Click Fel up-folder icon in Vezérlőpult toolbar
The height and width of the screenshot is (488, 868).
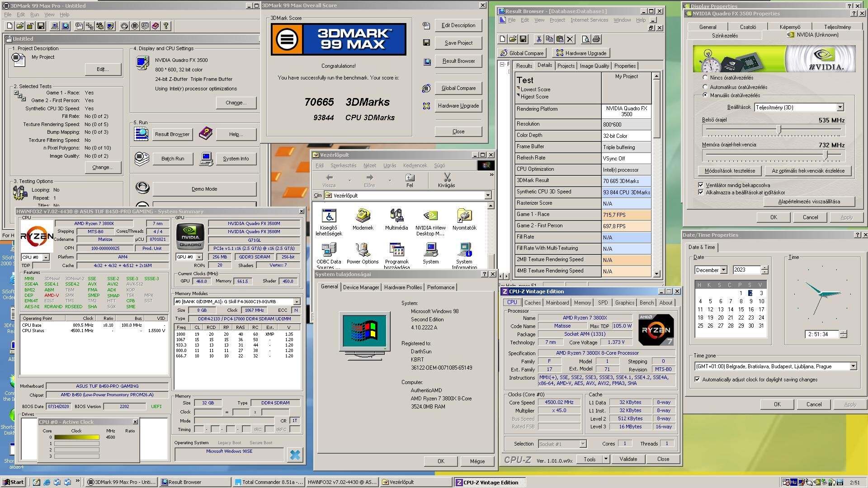pos(410,180)
